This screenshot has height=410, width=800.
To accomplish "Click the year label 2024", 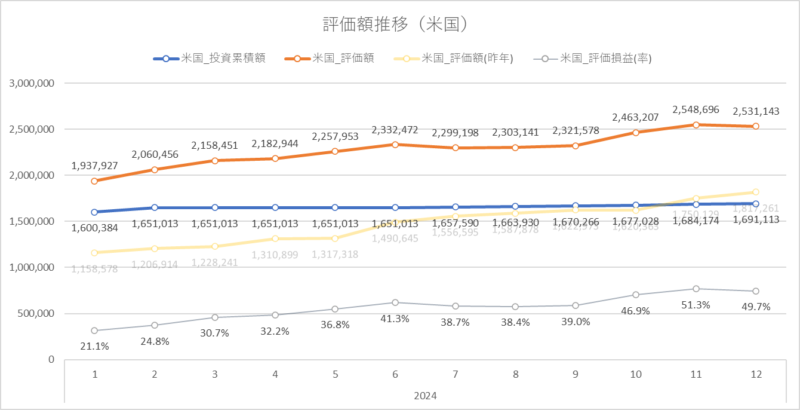I will (426, 395).
